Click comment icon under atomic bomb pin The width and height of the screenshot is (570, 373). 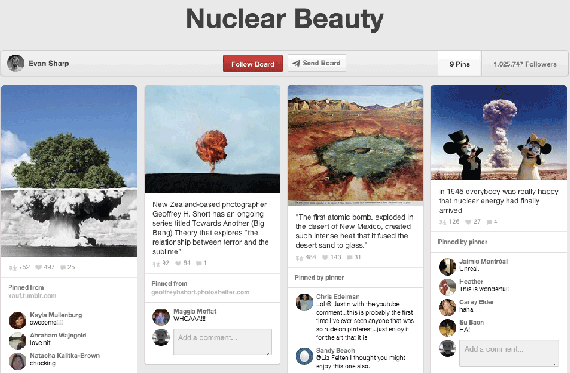tap(349, 257)
